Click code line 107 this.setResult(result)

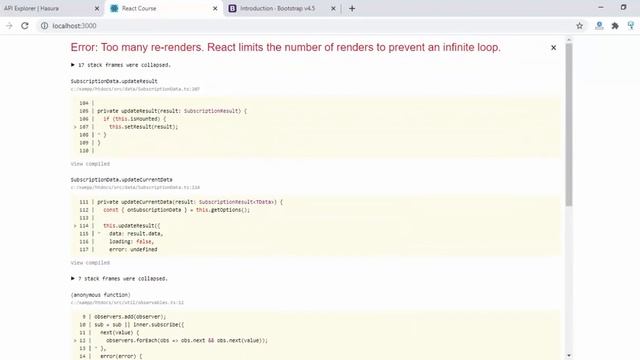coord(144,127)
